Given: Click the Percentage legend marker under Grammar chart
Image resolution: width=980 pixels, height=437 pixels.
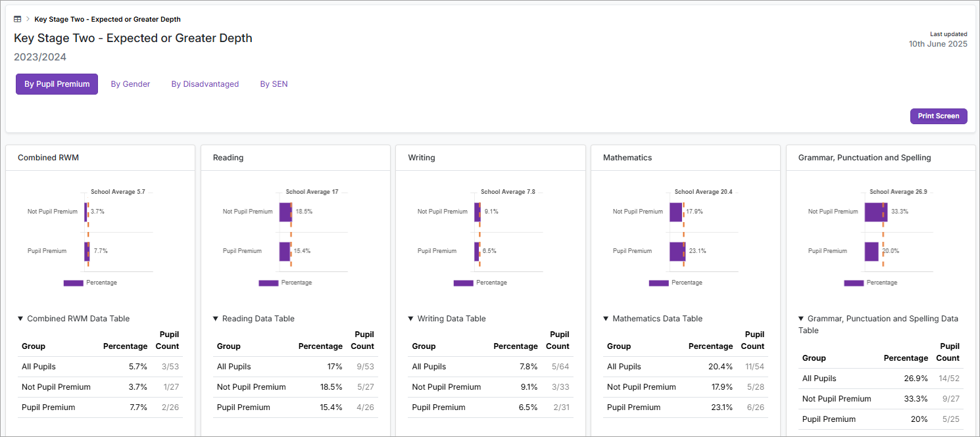Looking at the screenshot, I should (853, 283).
